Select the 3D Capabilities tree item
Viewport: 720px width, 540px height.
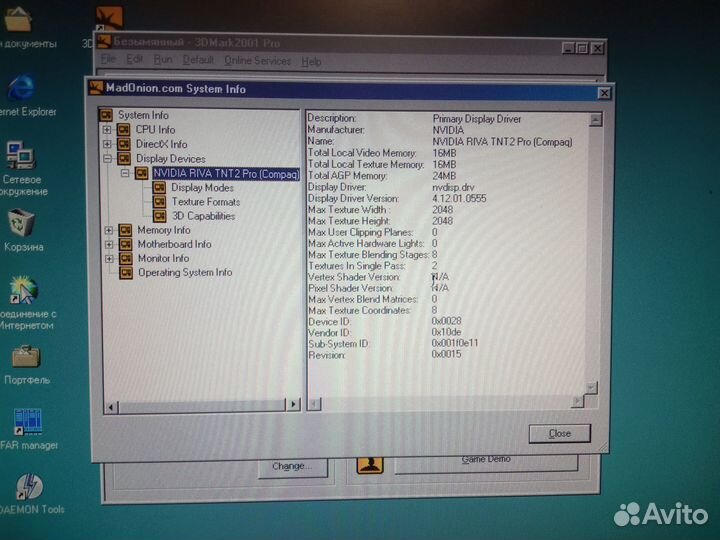pos(203,216)
